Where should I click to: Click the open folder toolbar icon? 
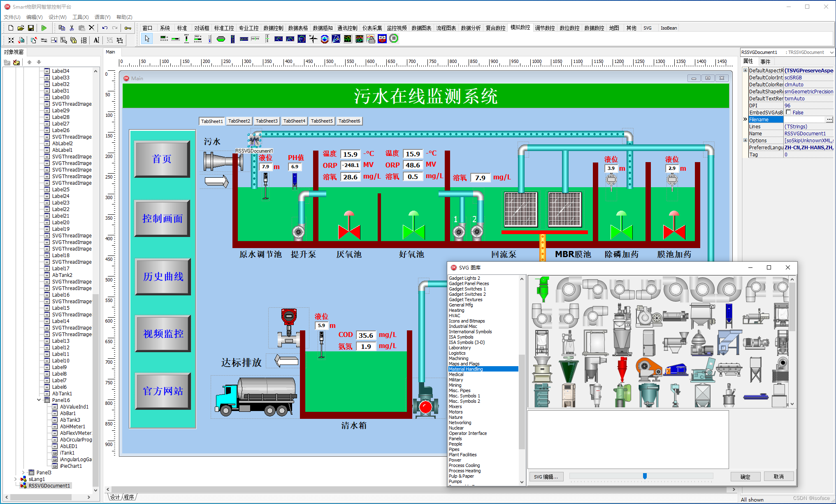[21, 28]
